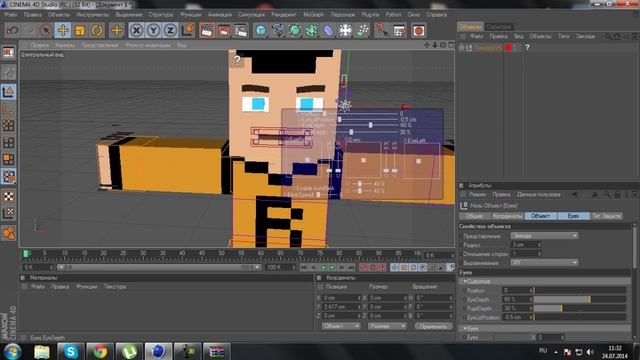
Task: Toggle the X axis lock
Action: pyautogui.click(x=136, y=31)
